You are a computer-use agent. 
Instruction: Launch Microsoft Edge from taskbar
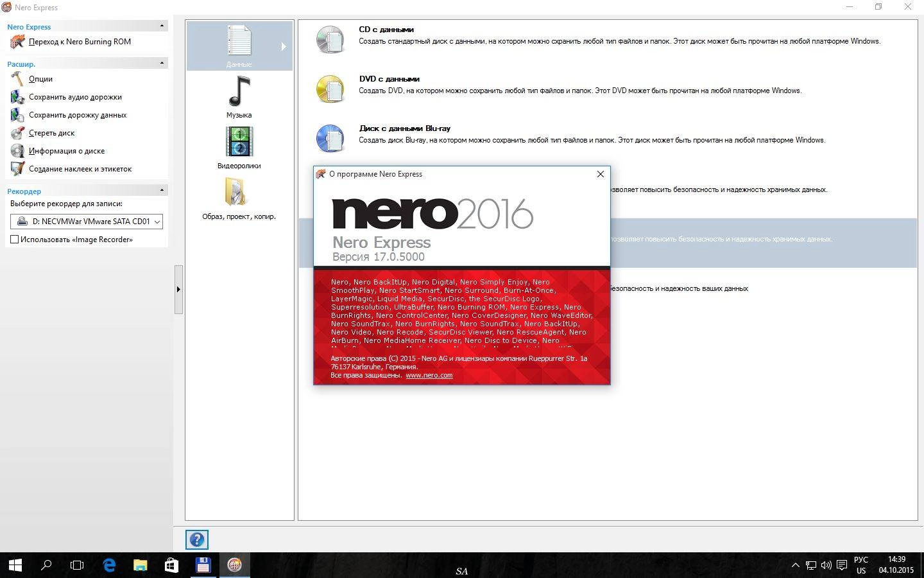tap(109, 565)
